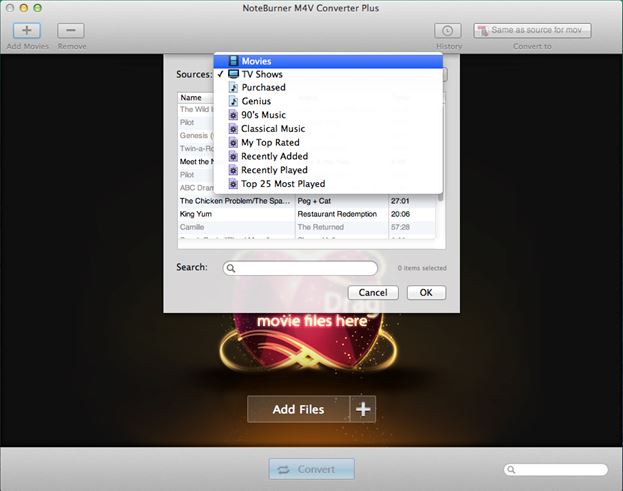
Task: Select Top 25 Most Played playlist
Action: (328, 184)
